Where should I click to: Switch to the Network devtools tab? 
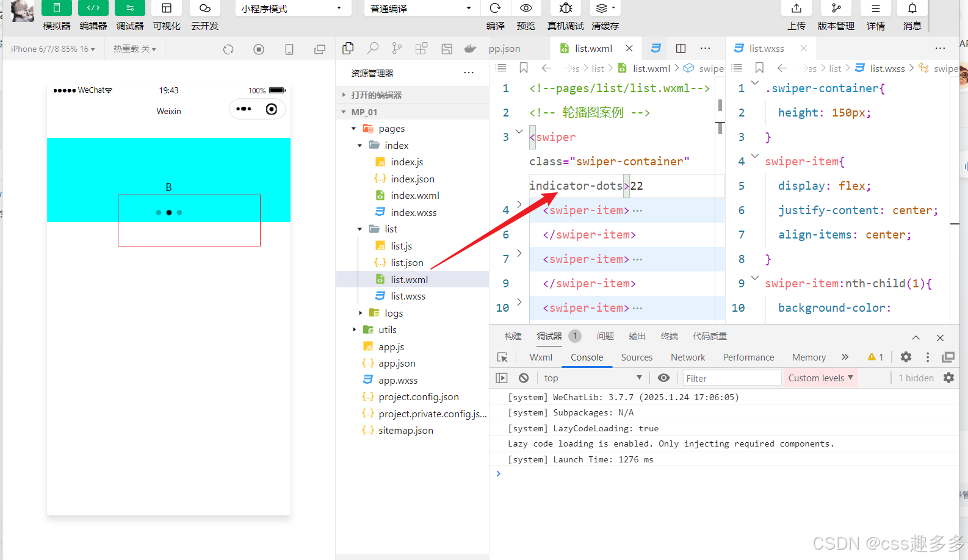point(688,357)
